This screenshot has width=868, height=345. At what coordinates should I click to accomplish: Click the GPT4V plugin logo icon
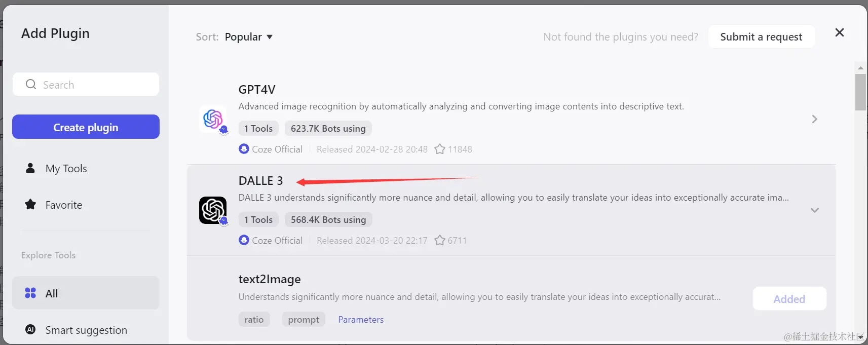click(x=213, y=120)
